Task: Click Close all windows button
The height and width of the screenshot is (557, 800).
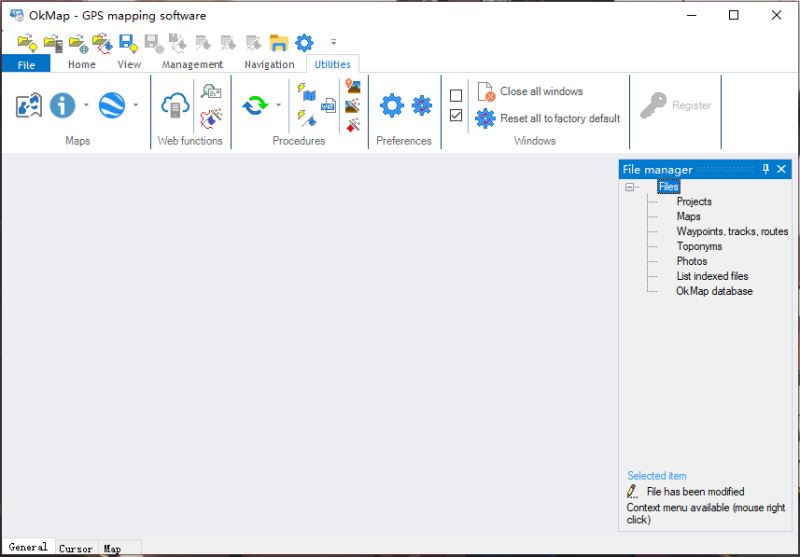Action: click(x=530, y=92)
